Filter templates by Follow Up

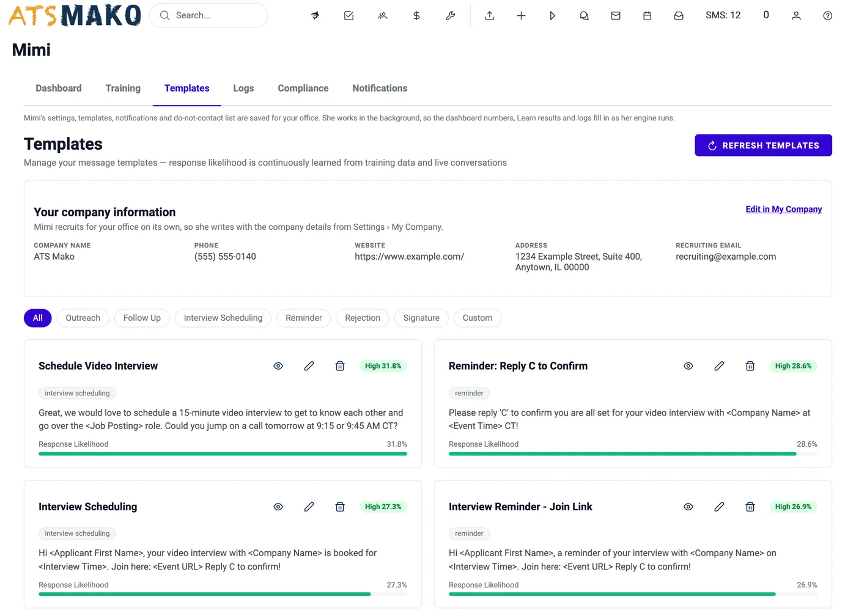point(142,318)
